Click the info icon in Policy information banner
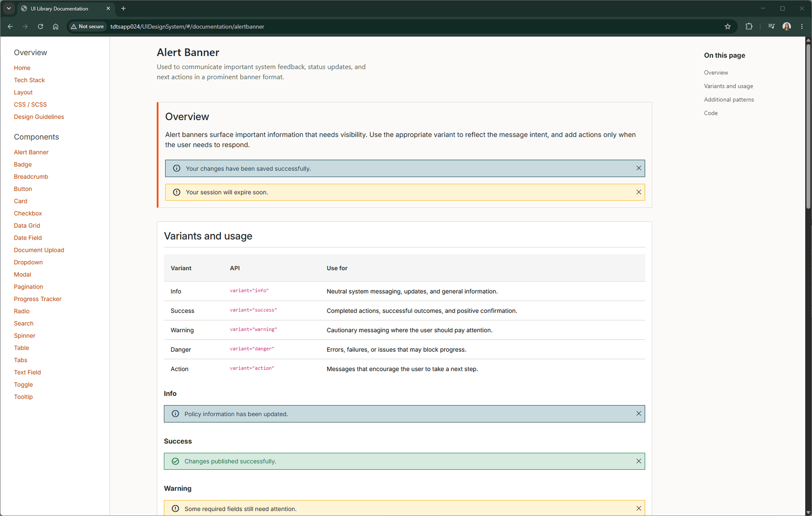This screenshot has height=516, width=812. pyautogui.click(x=175, y=413)
